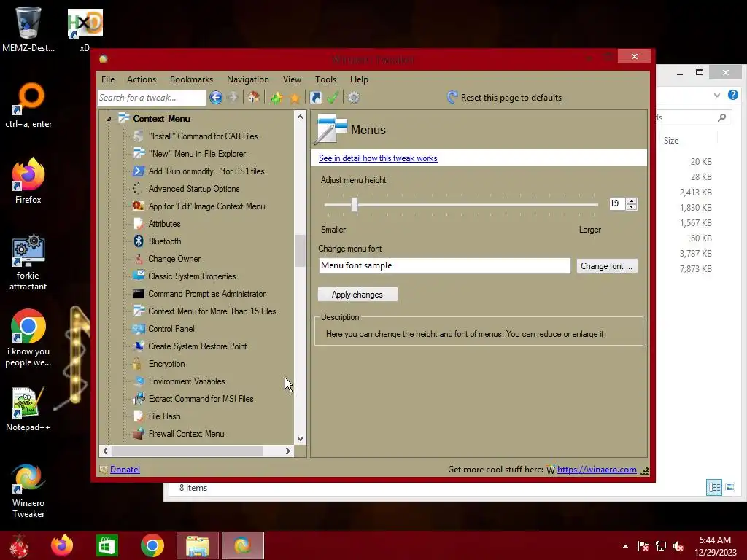This screenshot has height=560, width=747.
Task: Open the File menu
Action: (108, 79)
